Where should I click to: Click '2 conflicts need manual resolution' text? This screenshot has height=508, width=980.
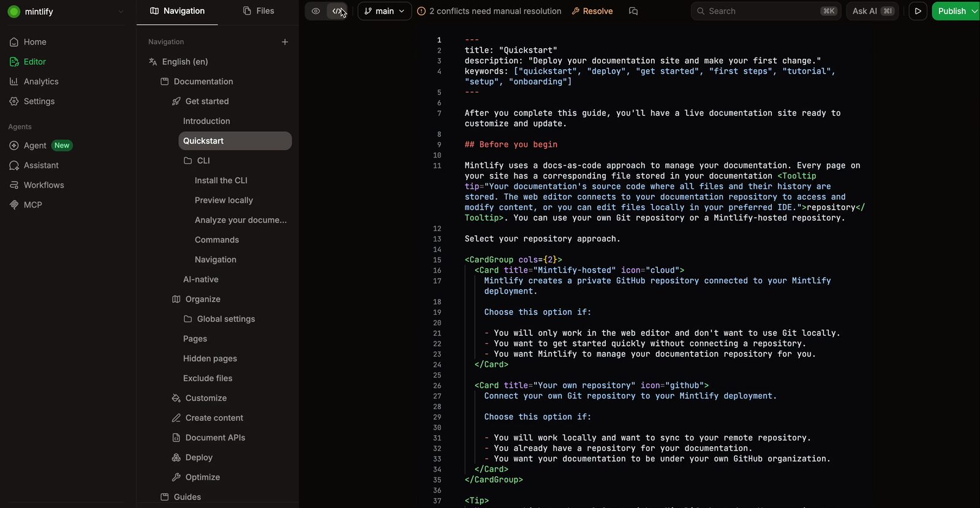(495, 11)
